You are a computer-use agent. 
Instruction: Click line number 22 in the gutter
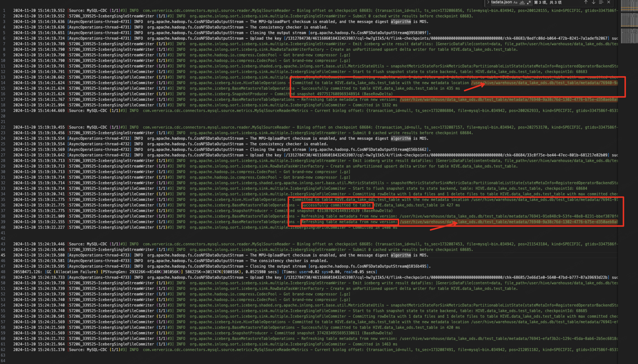coord(3,127)
